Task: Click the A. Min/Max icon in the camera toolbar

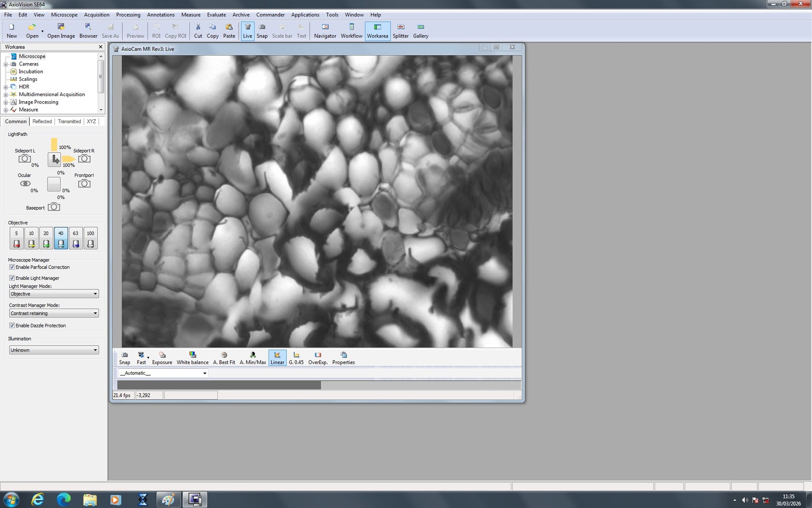Action: pyautogui.click(x=253, y=357)
